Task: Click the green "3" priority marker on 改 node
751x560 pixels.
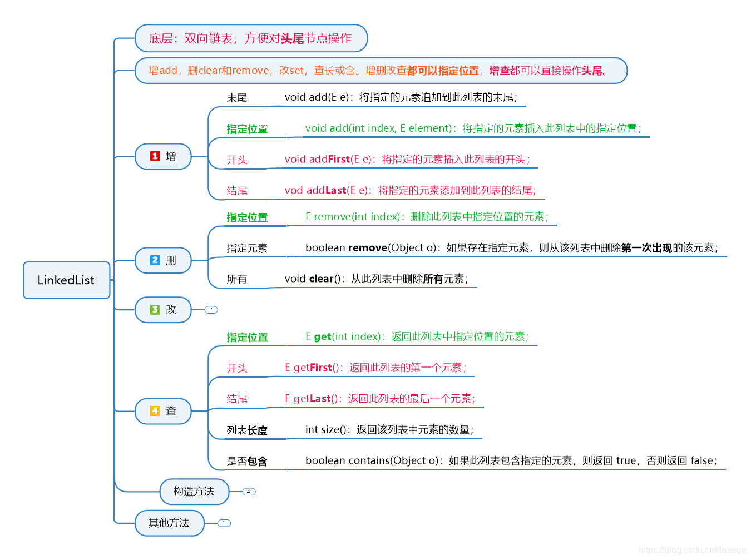Action: (x=155, y=310)
